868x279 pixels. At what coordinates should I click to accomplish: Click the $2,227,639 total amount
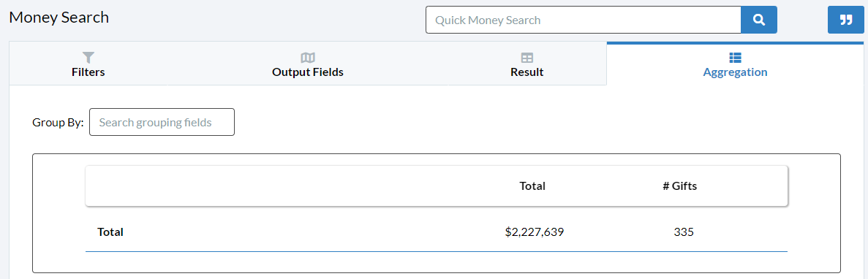pyautogui.click(x=535, y=232)
